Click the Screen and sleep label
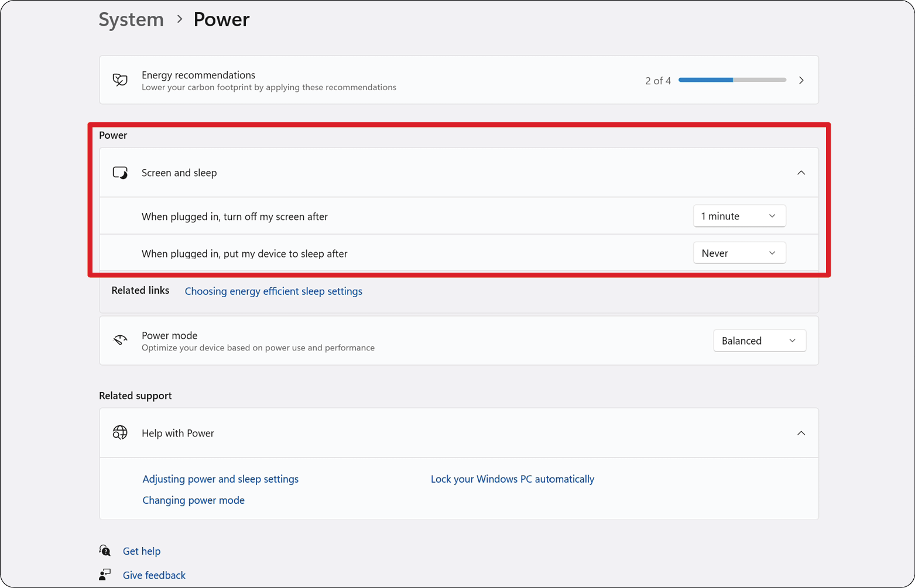This screenshot has height=588, width=915. tap(179, 173)
